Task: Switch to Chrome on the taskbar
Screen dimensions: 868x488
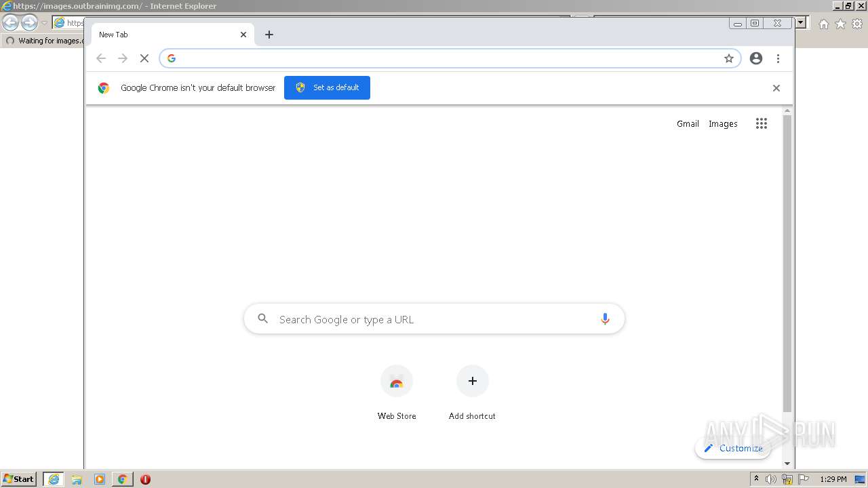Action: click(x=122, y=479)
